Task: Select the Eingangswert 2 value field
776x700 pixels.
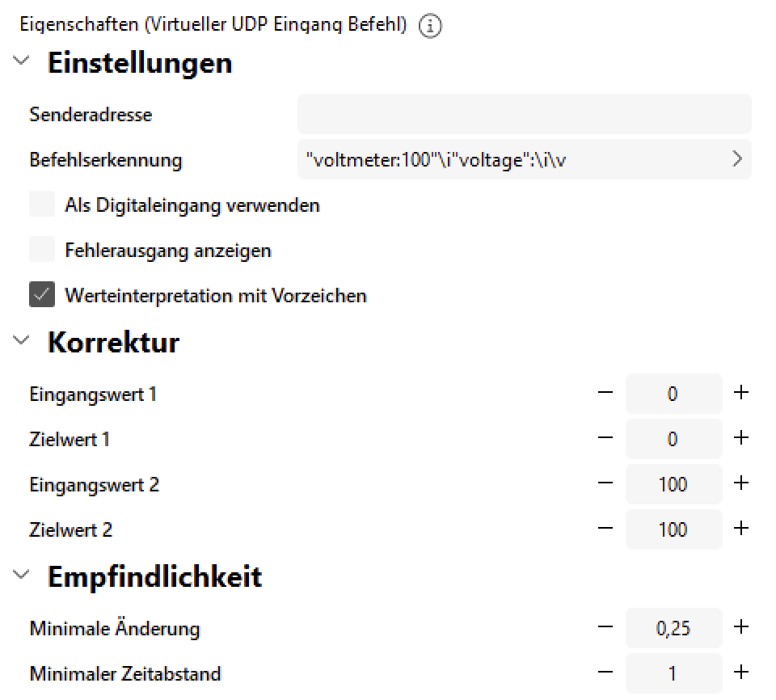Action: click(673, 483)
